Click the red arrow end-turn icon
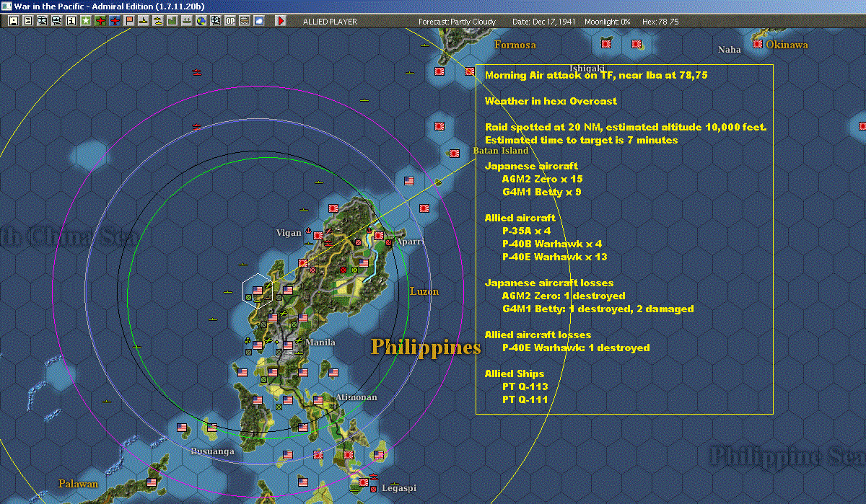Image resolution: width=866 pixels, height=504 pixels. coord(281,21)
